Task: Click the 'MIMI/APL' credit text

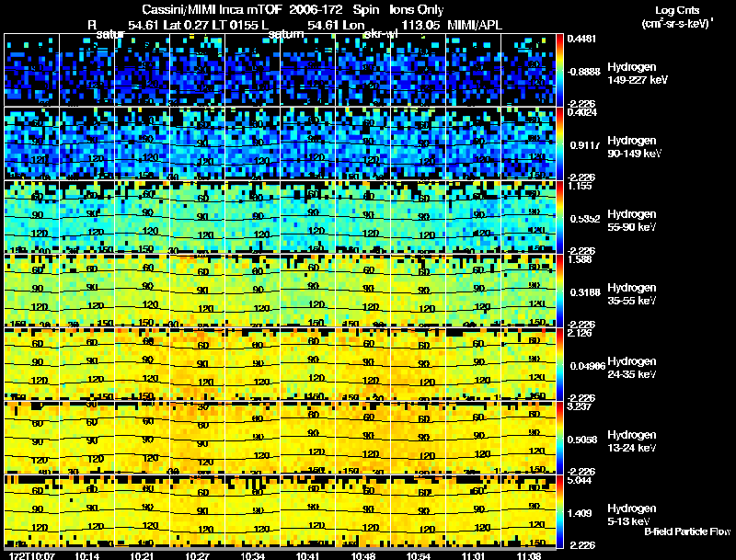Action: (x=475, y=25)
